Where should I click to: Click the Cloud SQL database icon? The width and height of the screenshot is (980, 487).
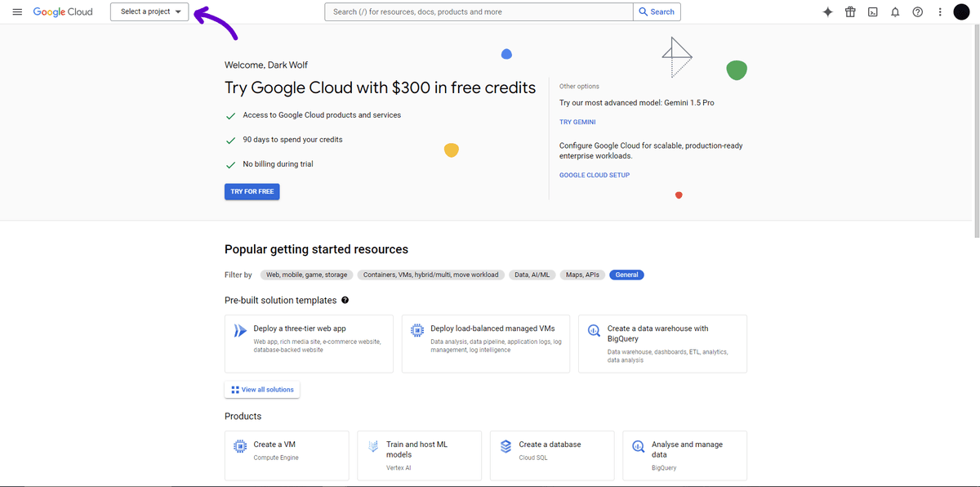click(506, 446)
